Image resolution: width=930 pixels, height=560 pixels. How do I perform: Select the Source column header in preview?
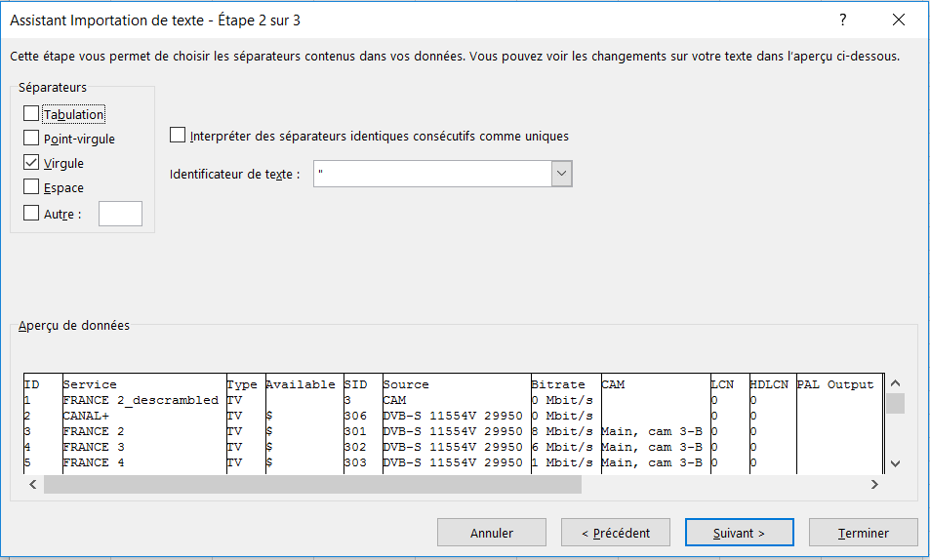[406, 384]
